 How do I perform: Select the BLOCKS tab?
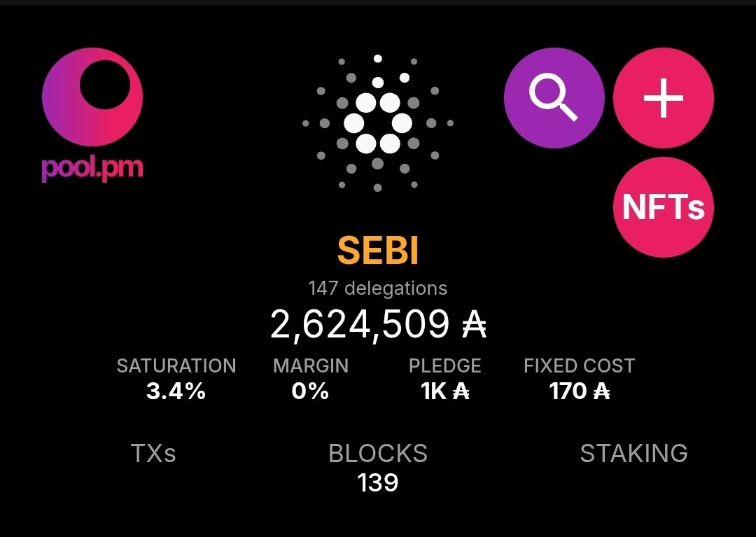tap(378, 454)
